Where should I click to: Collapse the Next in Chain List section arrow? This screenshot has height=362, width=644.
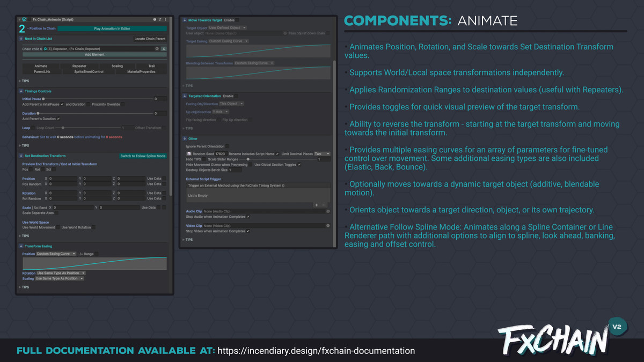[x=21, y=39]
